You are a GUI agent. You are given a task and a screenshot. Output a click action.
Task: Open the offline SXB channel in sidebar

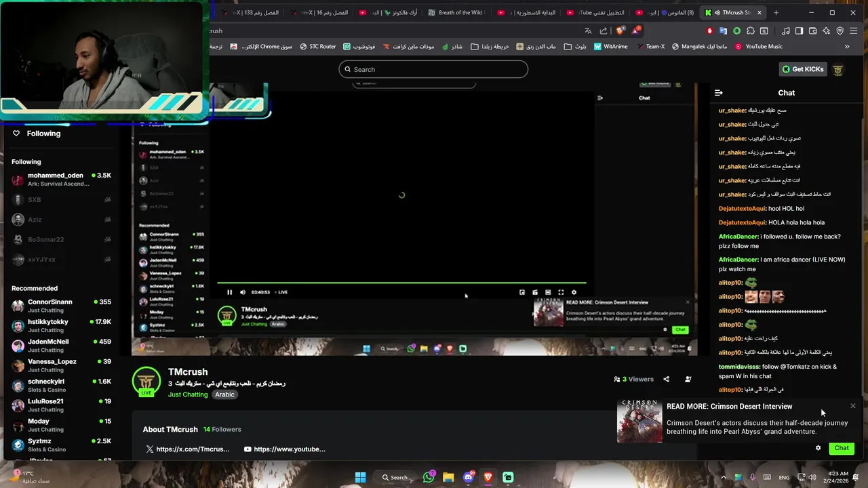pyautogui.click(x=61, y=200)
